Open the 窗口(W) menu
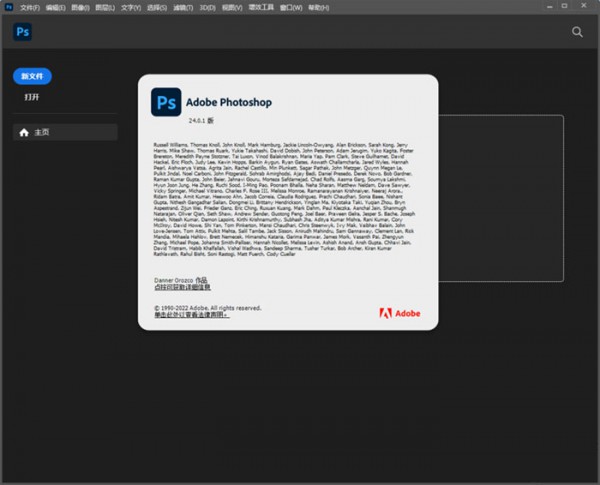Image resolution: width=600 pixels, height=485 pixels. [x=291, y=8]
